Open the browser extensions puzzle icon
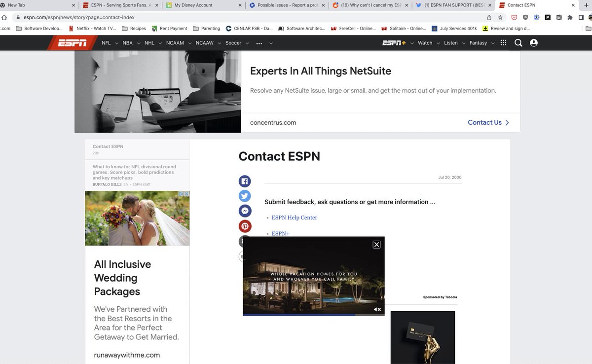The image size is (592, 364). (x=570, y=17)
